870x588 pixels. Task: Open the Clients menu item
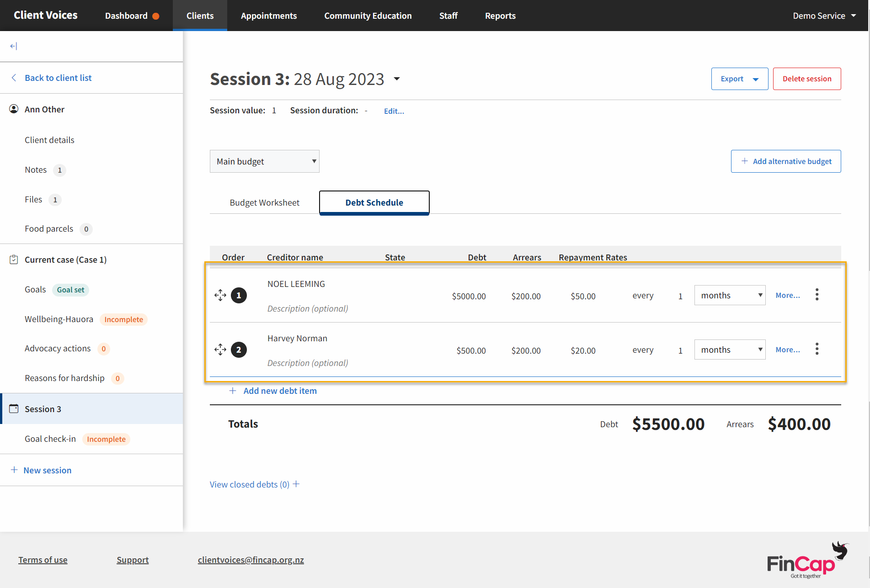[x=200, y=16]
